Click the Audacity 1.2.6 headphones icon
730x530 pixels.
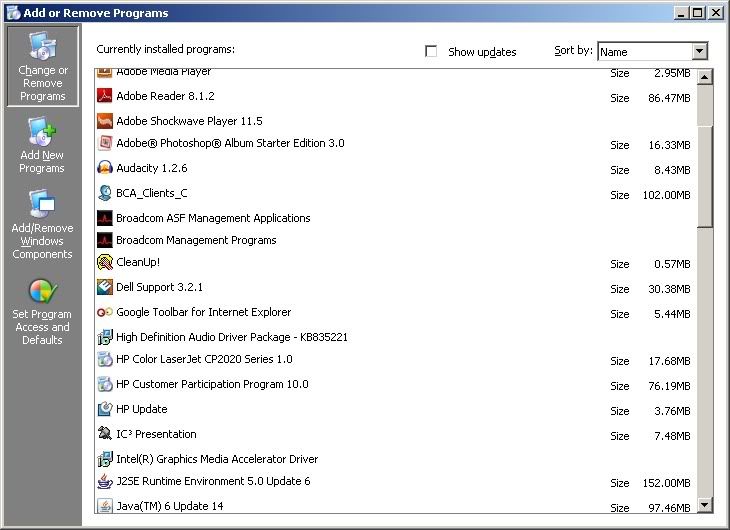pyautogui.click(x=105, y=168)
